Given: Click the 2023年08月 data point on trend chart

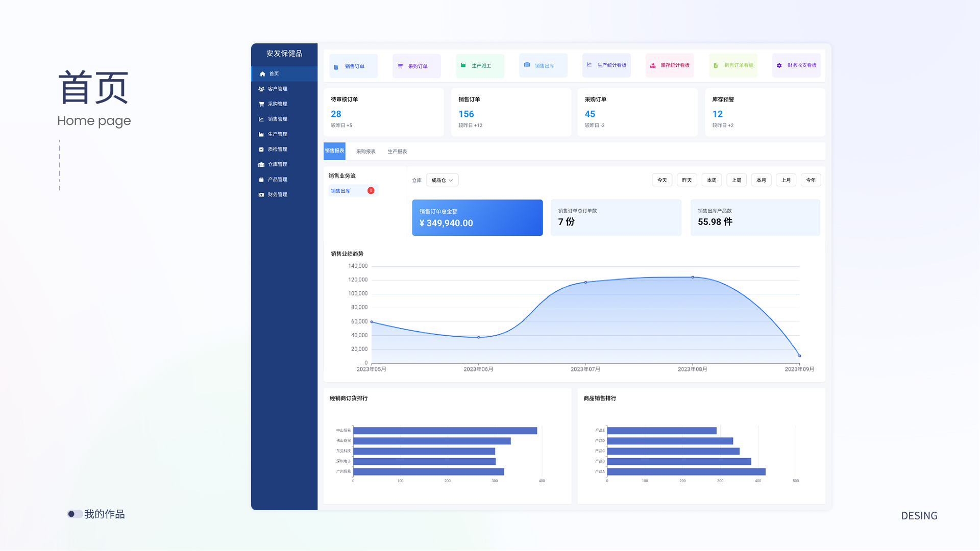Looking at the screenshot, I should click(693, 277).
